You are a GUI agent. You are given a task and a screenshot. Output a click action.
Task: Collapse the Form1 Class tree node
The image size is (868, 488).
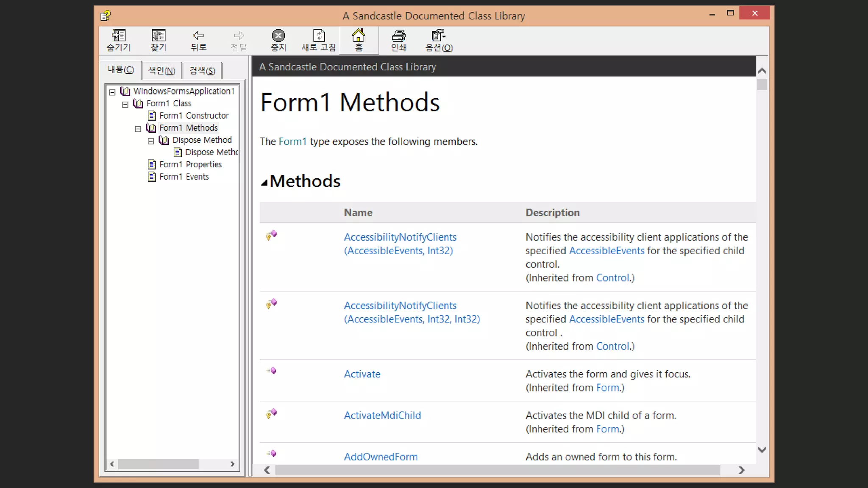click(125, 104)
